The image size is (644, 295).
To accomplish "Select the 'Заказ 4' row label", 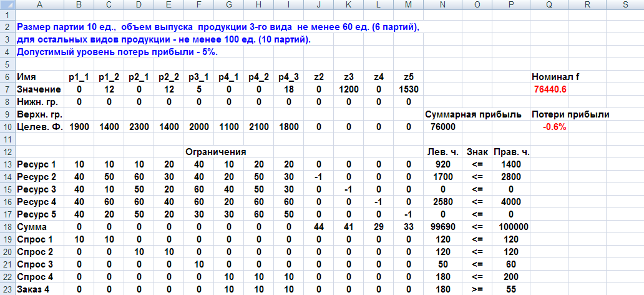I will 40,289.
